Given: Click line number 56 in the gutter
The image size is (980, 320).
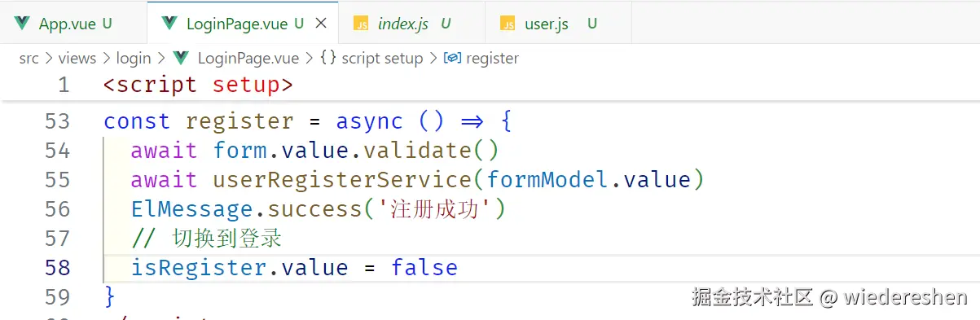Looking at the screenshot, I should pos(57,209).
